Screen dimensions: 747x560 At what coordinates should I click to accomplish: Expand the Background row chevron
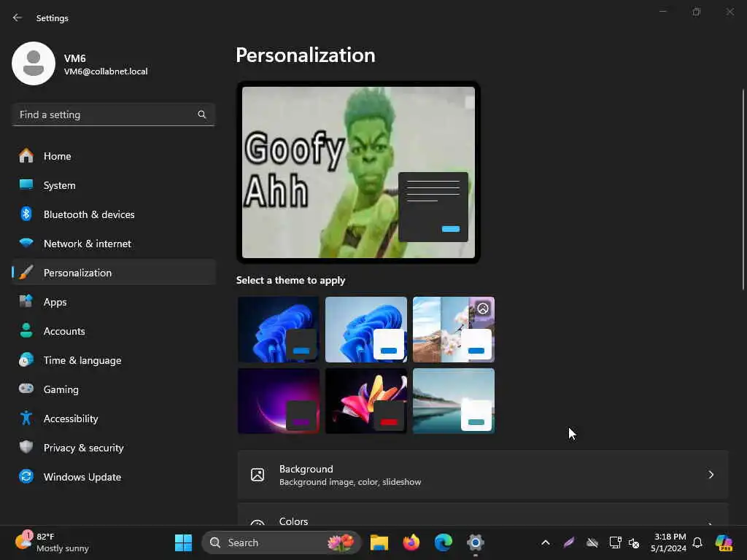[x=711, y=475]
